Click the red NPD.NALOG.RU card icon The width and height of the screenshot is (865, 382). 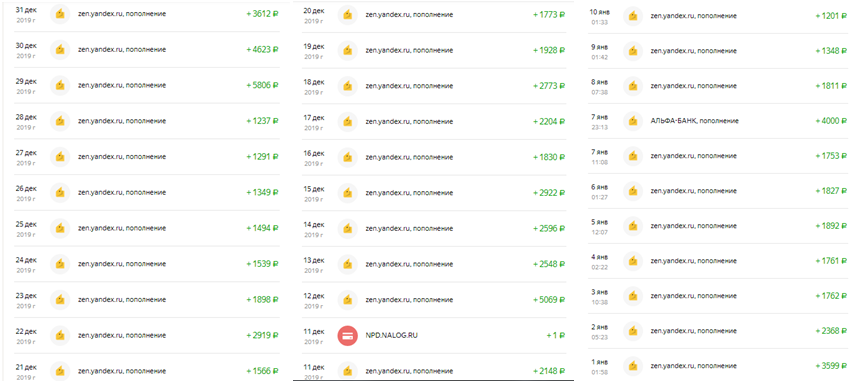pyautogui.click(x=348, y=335)
